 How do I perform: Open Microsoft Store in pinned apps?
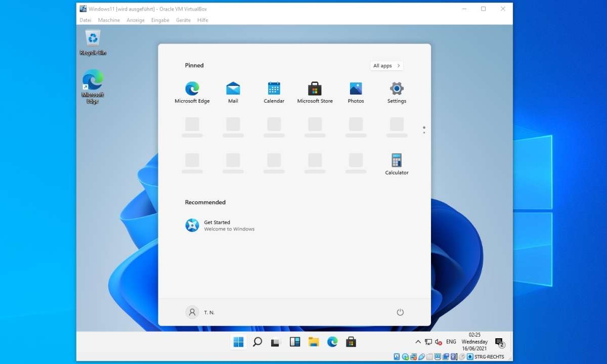pyautogui.click(x=315, y=93)
